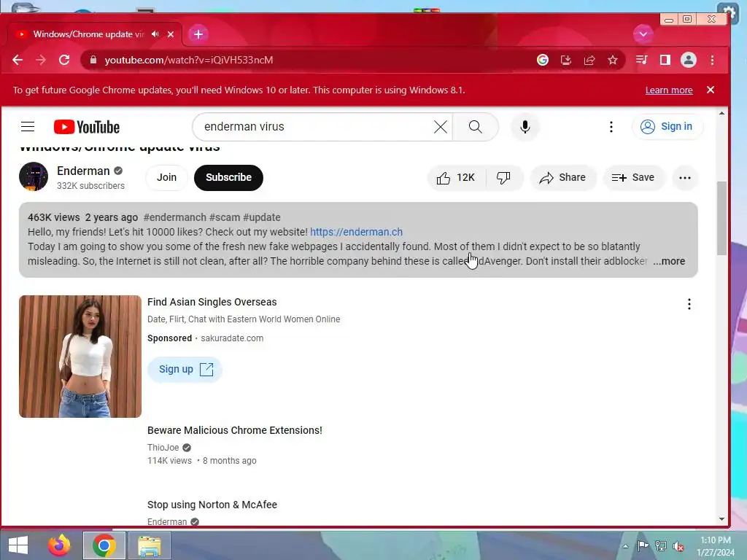Clear the search query with X
747x560 pixels.
441,127
